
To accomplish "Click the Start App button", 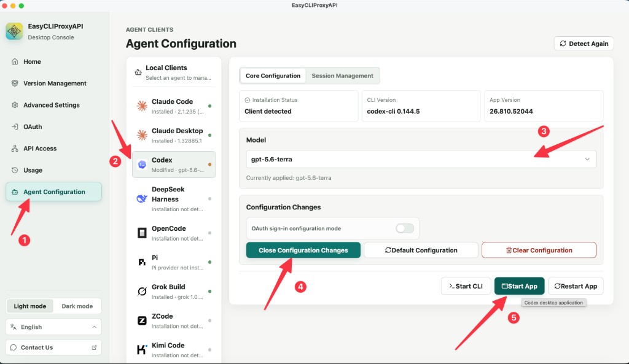I will pyautogui.click(x=519, y=286).
